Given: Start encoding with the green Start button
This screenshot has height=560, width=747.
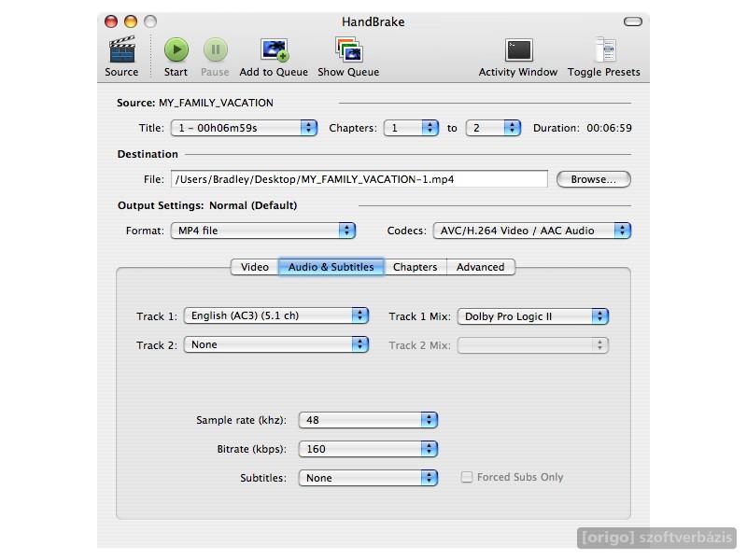Looking at the screenshot, I should coord(176,49).
